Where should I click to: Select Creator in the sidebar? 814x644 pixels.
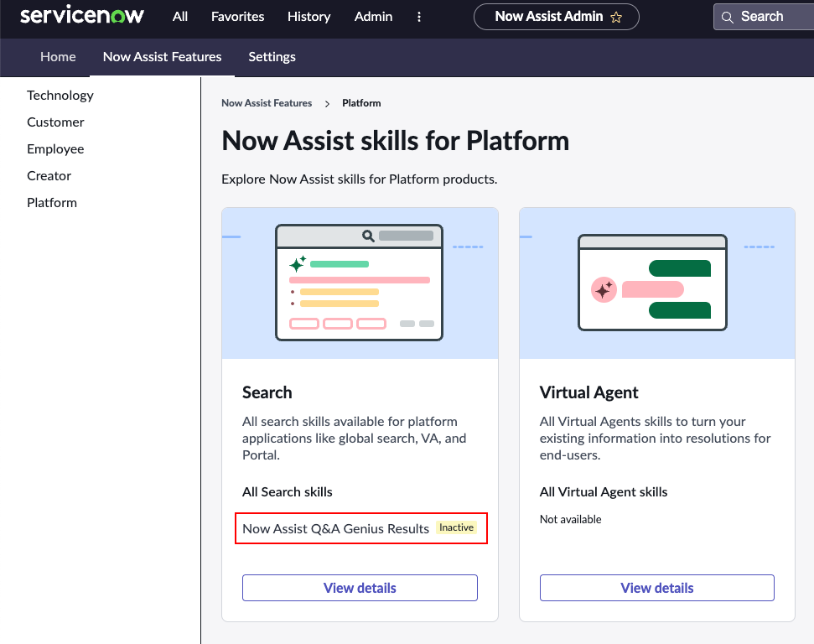[x=49, y=175]
